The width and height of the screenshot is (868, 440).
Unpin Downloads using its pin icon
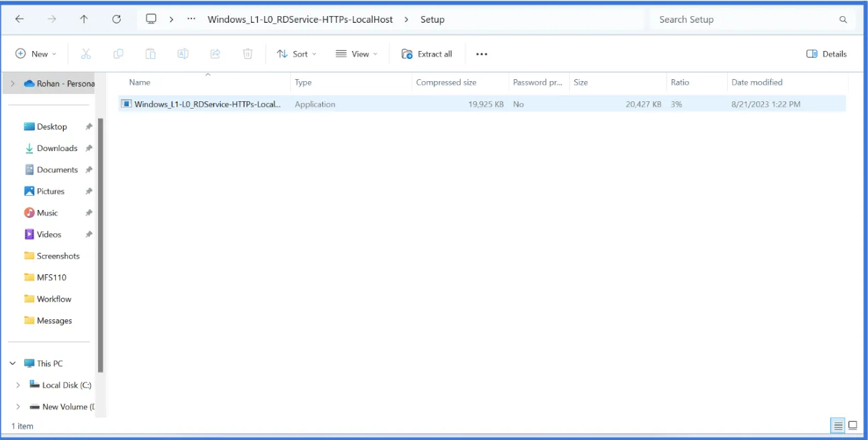click(89, 148)
